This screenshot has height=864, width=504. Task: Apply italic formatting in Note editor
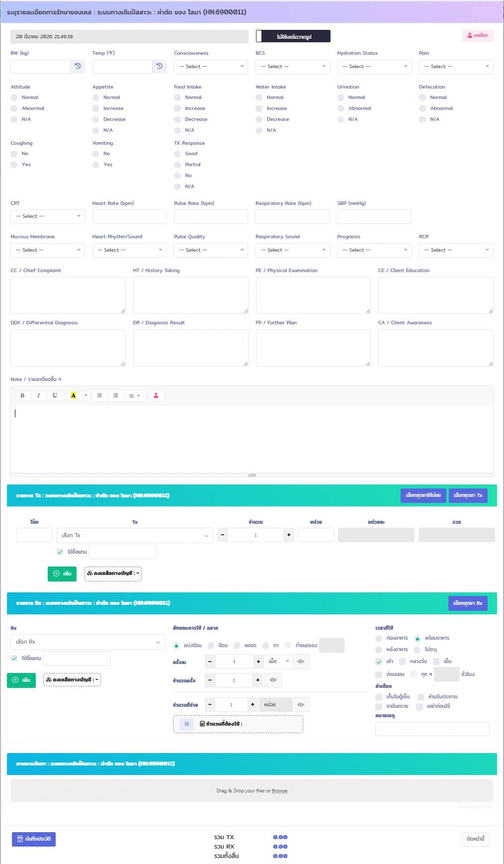coord(38,395)
